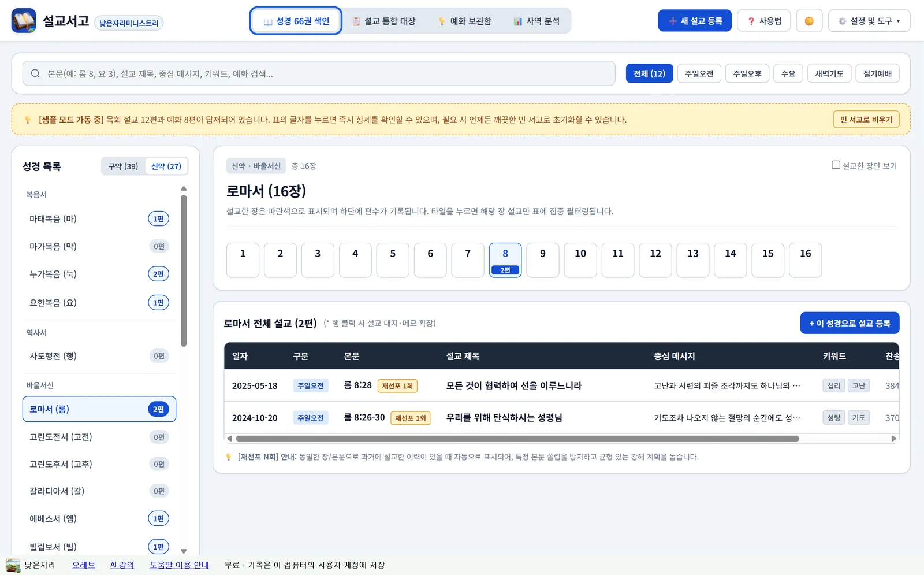The width and height of the screenshot is (924, 575).
Task: Click the 새 설교 등록 button
Action: (x=695, y=21)
